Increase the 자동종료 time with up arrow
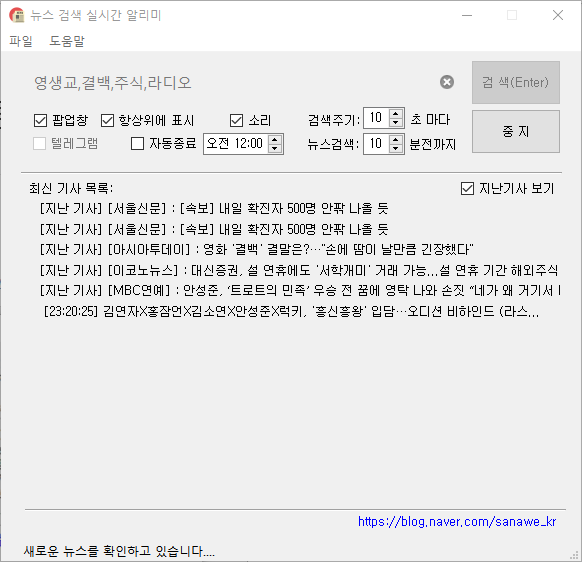Image resolution: width=582 pixels, height=562 pixels. [275, 140]
